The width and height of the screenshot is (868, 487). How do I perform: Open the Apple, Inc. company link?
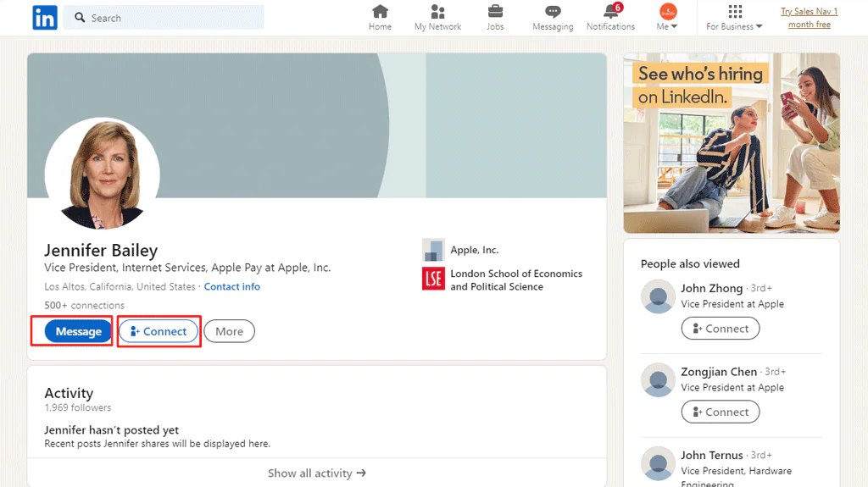(x=475, y=250)
